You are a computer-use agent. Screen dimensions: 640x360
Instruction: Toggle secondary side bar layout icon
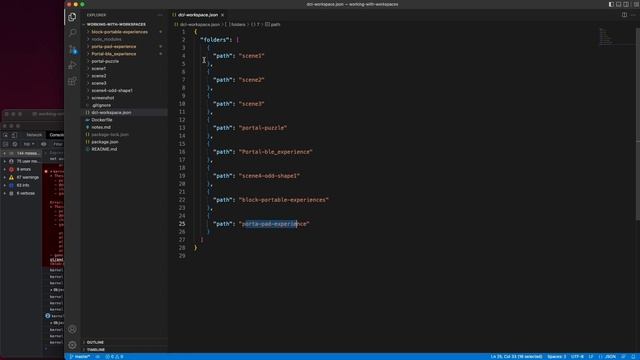626,4
